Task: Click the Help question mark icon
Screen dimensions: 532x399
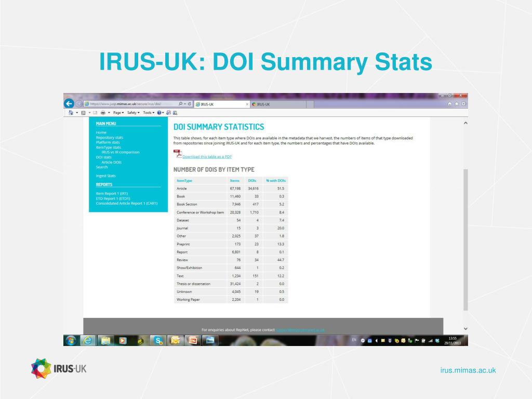Action: [159, 113]
